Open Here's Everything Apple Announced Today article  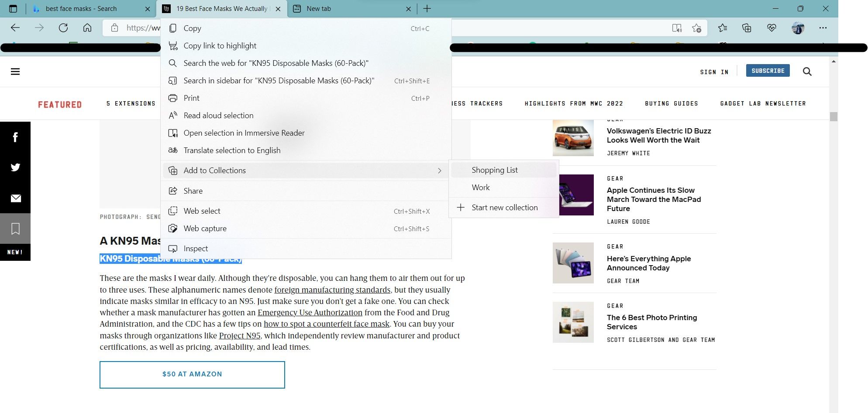point(649,263)
